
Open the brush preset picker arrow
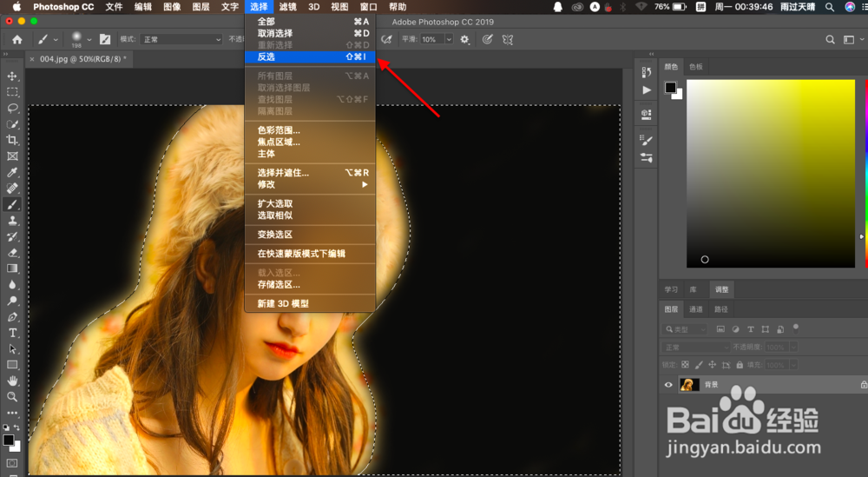pos(89,40)
